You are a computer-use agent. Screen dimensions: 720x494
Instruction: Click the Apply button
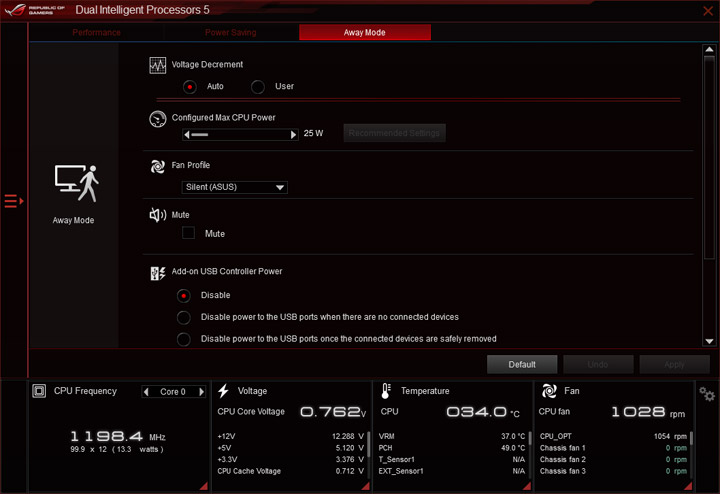coord(674,364)
